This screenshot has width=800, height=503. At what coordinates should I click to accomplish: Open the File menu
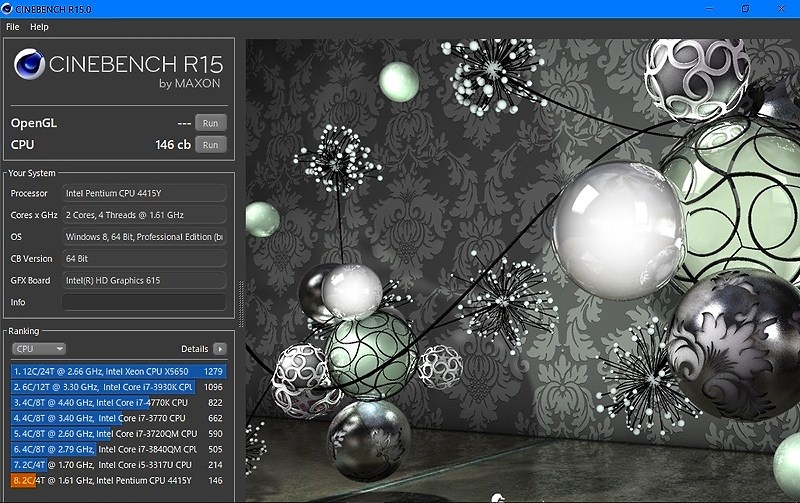point(12,27)
